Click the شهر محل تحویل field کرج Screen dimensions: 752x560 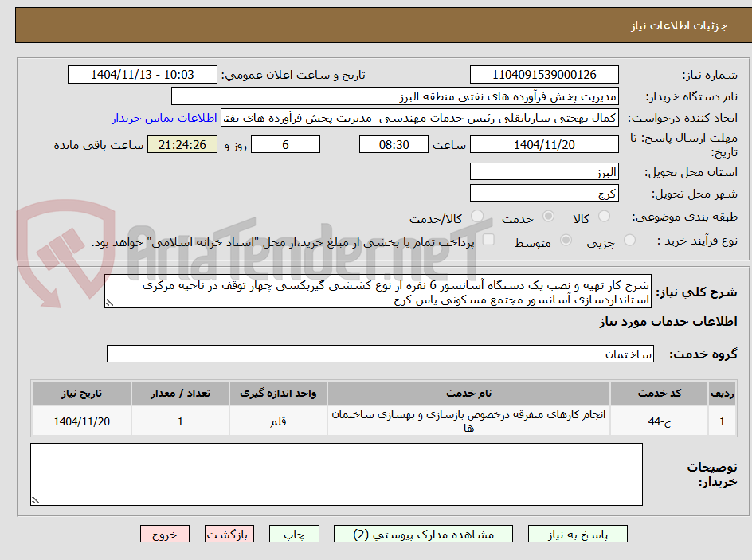point(544,194)
